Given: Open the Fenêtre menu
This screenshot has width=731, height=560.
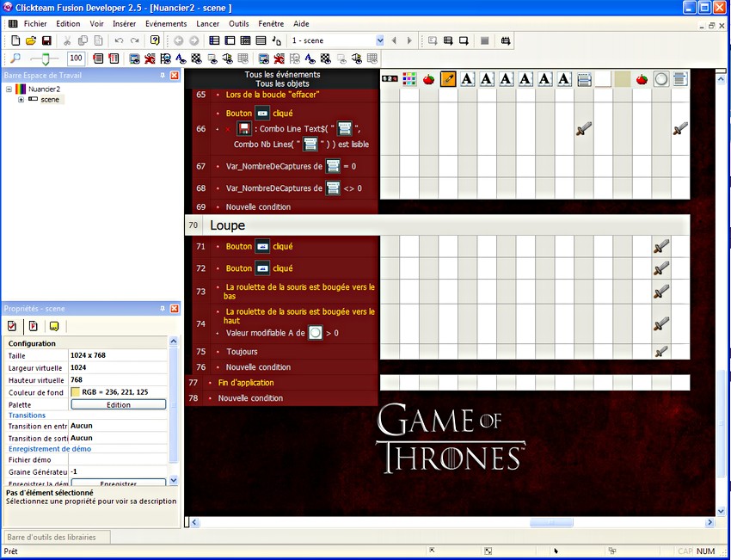Looking at the screenshot, I should [271, 24].
